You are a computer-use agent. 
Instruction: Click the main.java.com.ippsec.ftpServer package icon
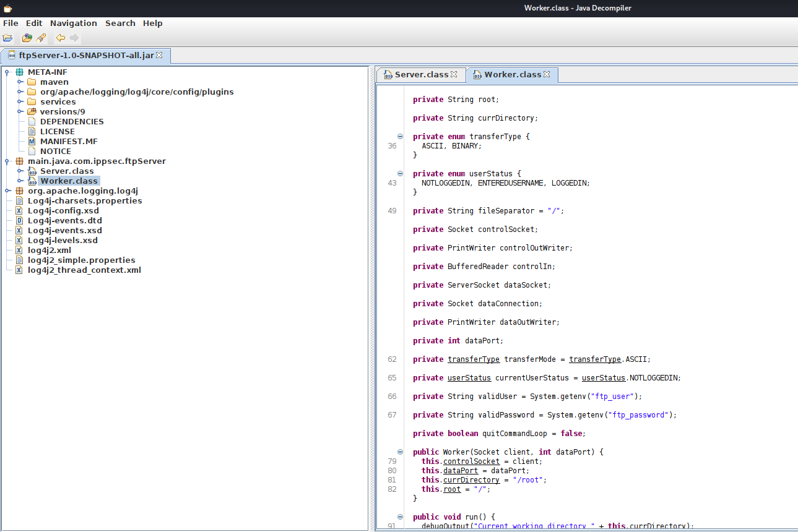tap(19, 161)
